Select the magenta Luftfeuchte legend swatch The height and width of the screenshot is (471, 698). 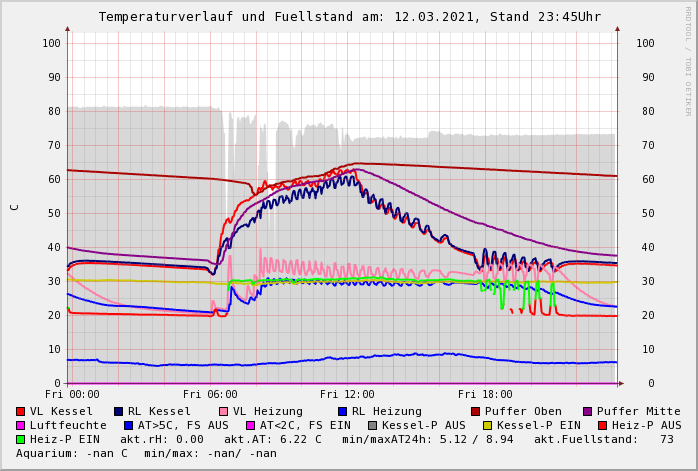[x=21, y=425]
